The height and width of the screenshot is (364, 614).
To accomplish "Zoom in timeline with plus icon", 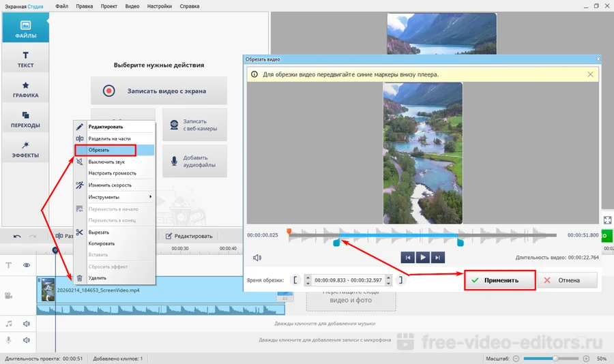I will 586,359.
